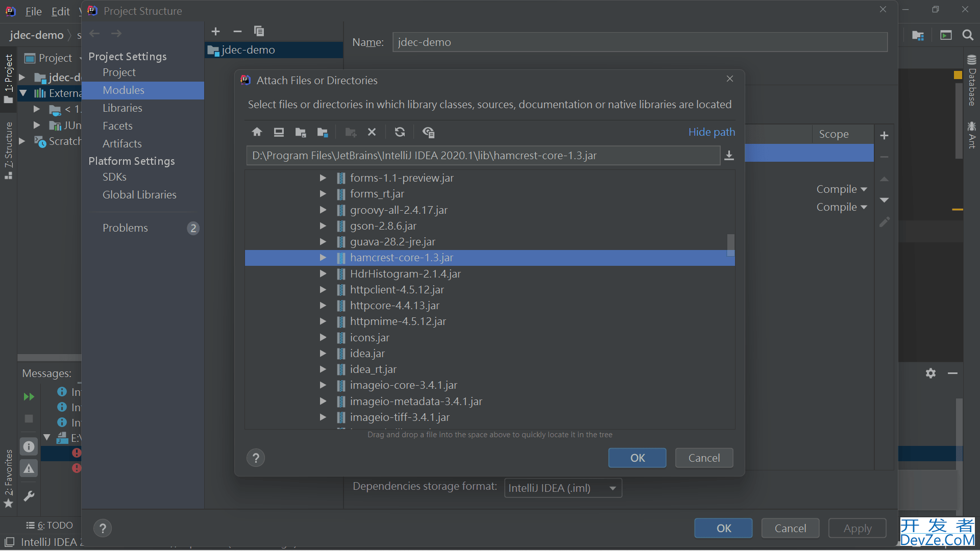This screenshot has height=551, width=980.
Task: Select Modules settings section
Action: coord(124,90)
